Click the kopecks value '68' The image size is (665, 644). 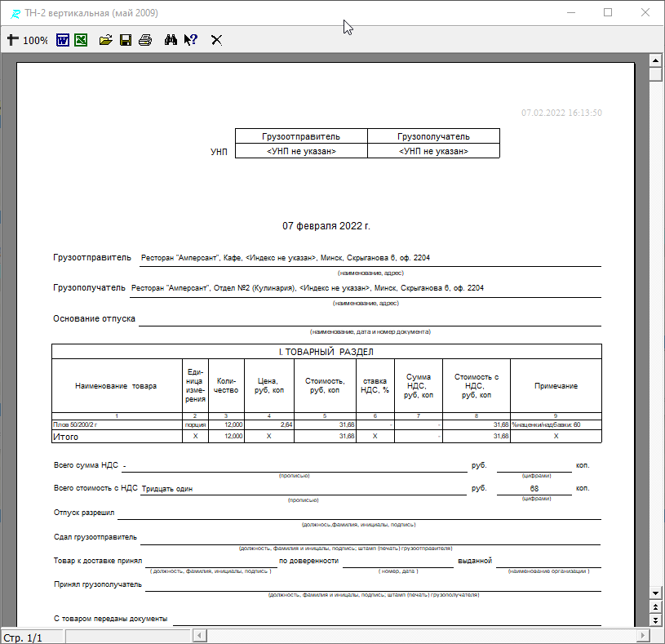[534, 489]
